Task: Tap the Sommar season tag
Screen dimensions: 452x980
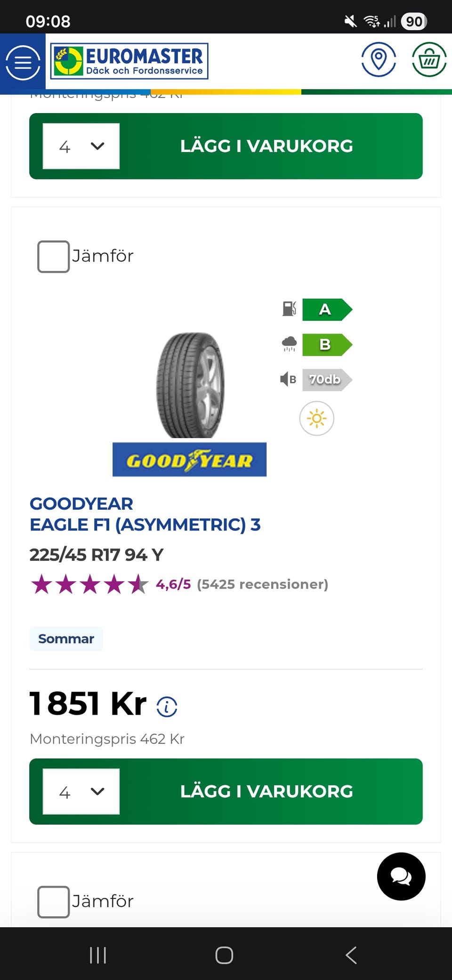Action: 66,639
